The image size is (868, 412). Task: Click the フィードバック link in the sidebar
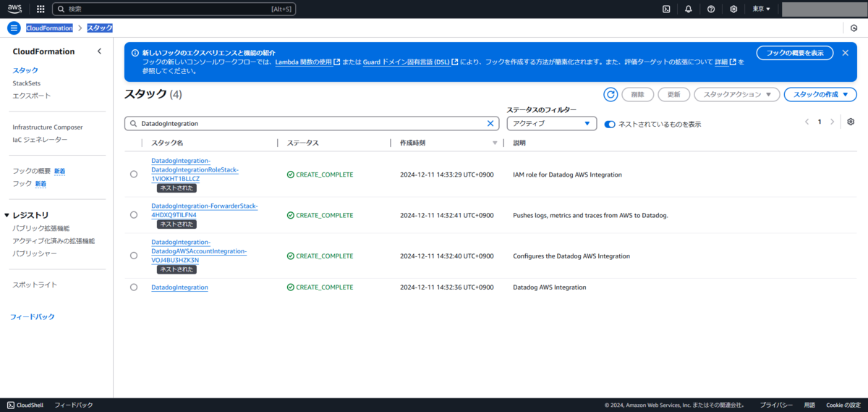[32, 317]
